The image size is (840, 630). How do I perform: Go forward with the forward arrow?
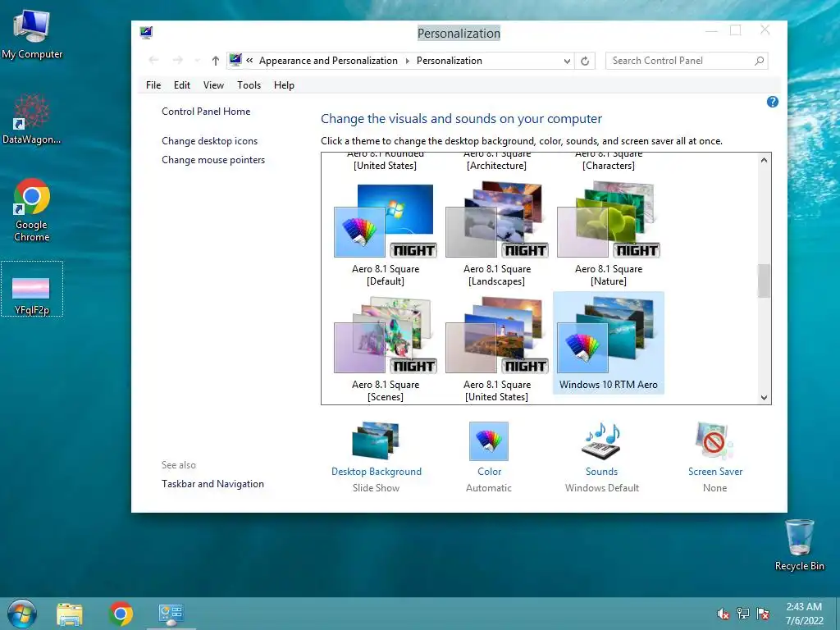coord(177,61)
